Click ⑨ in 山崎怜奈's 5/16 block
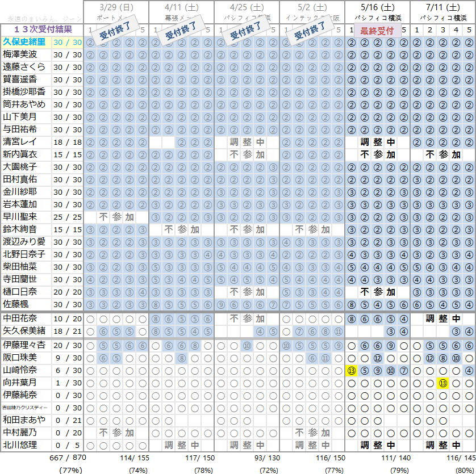 378,371
